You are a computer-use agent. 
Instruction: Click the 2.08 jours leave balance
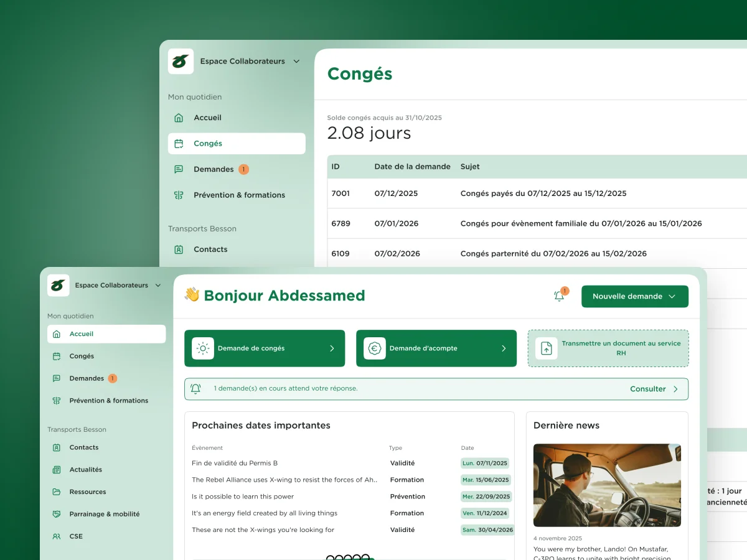click(369, 133)
